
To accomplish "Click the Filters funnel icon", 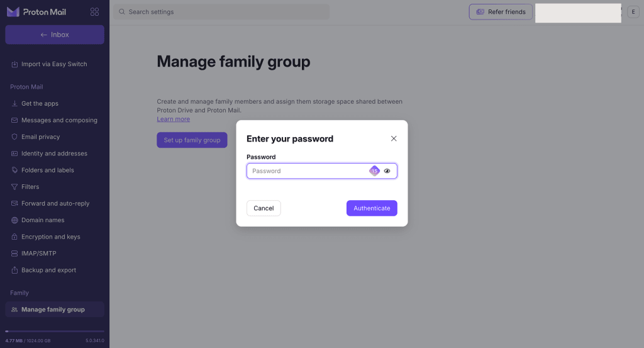I will (14, 186).
